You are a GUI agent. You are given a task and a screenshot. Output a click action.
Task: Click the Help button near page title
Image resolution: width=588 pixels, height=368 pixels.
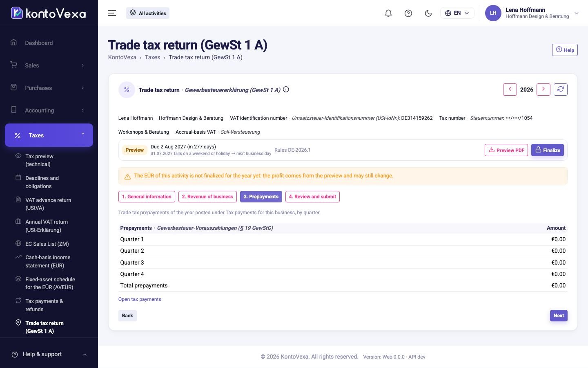point(565,50)
